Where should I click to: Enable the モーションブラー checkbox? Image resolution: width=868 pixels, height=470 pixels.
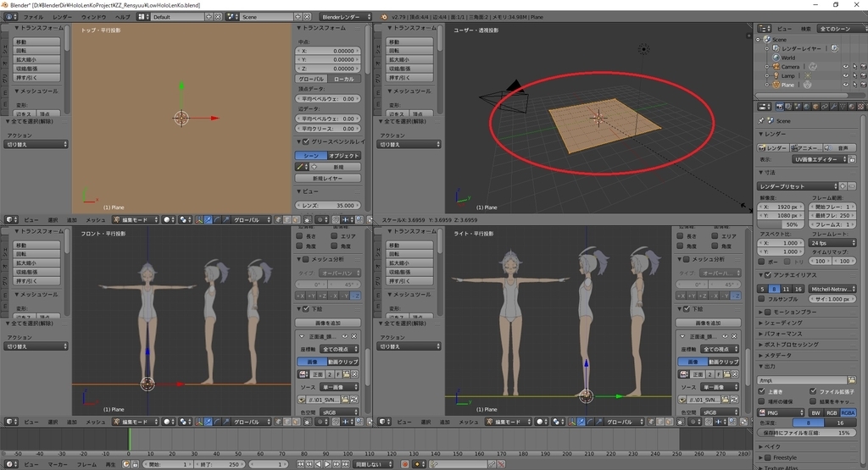(x=768, y=312)
